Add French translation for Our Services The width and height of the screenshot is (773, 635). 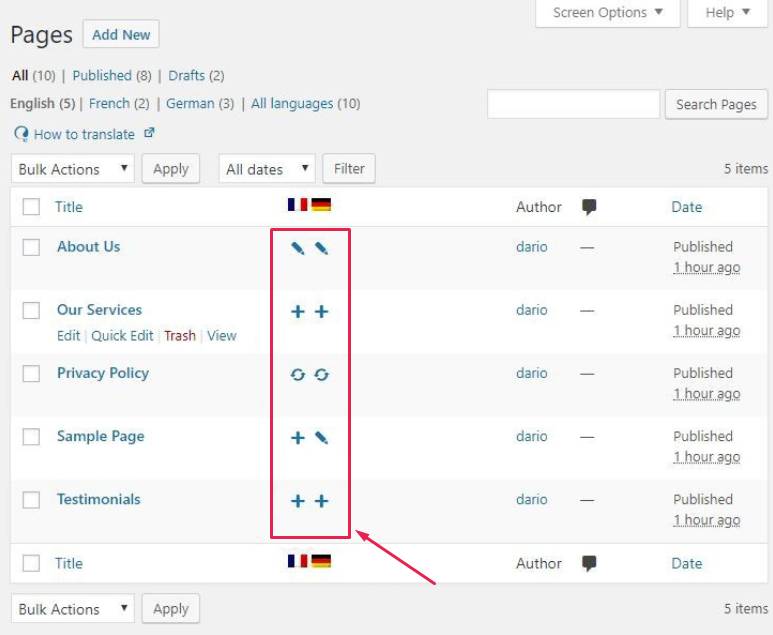point(297,311)
